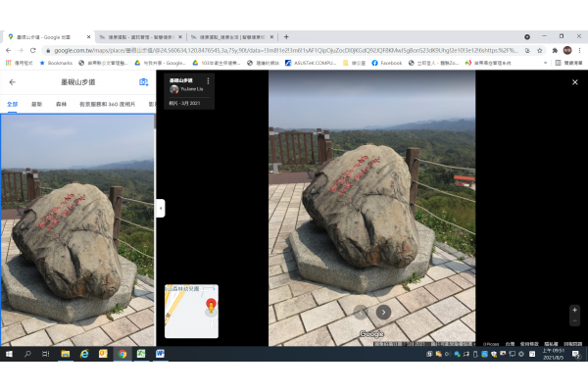Screen dimensions: 588x392
Task: Click the add photo camera icon
Action: point(144,82)
